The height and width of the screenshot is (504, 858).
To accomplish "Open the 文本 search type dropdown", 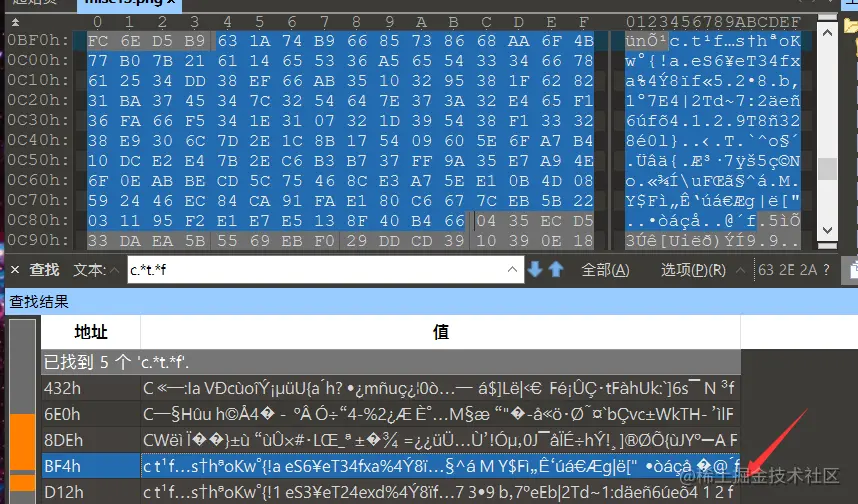I will click(x=114, y=270).
